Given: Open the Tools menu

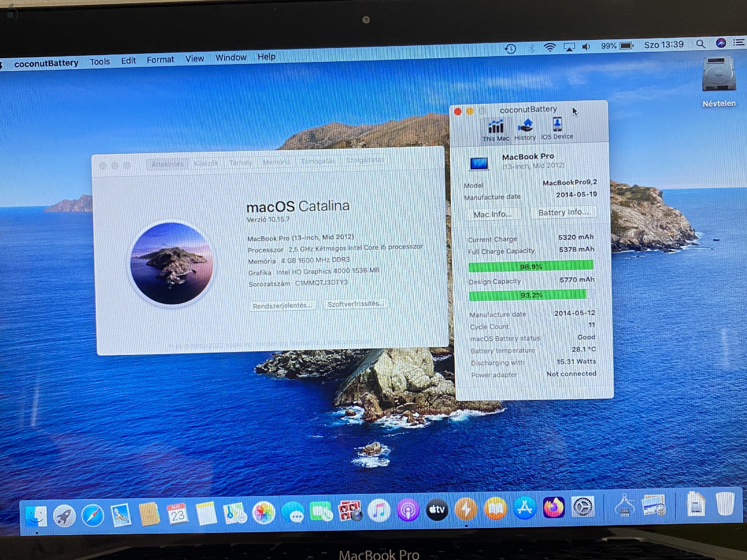Looking at the screenshot, I should [x=100, y=61].
